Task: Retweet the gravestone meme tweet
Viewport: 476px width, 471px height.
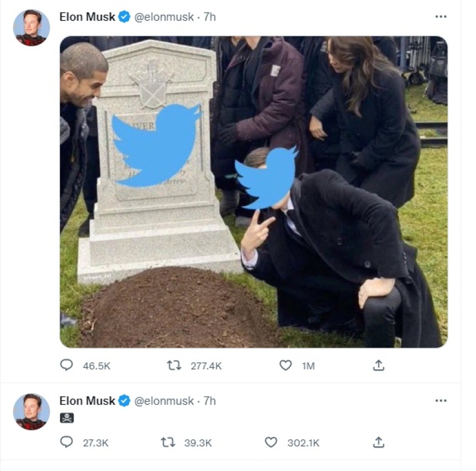Action: point(174,365)
